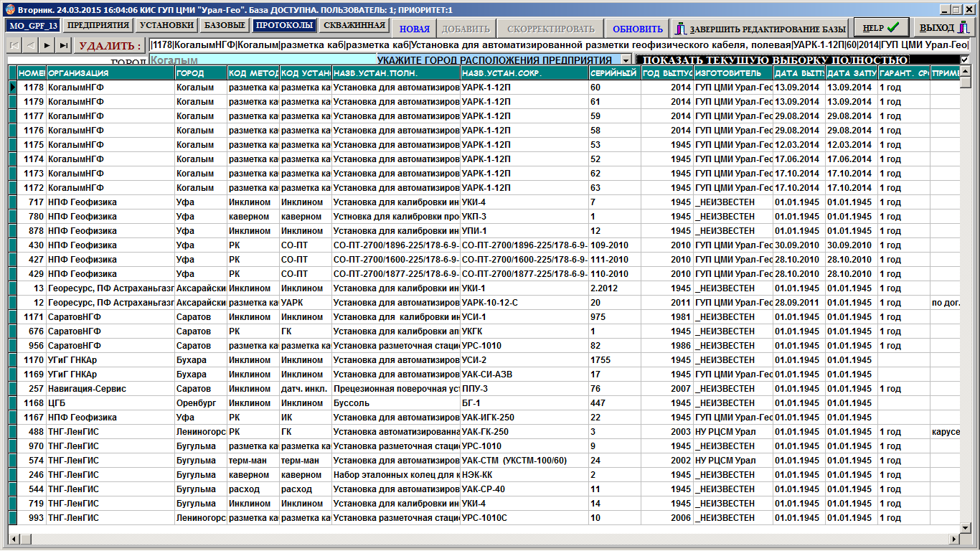
Task: Click the ИЗГОТОВИТЕЛЬ column header
Action: (732, 73)
